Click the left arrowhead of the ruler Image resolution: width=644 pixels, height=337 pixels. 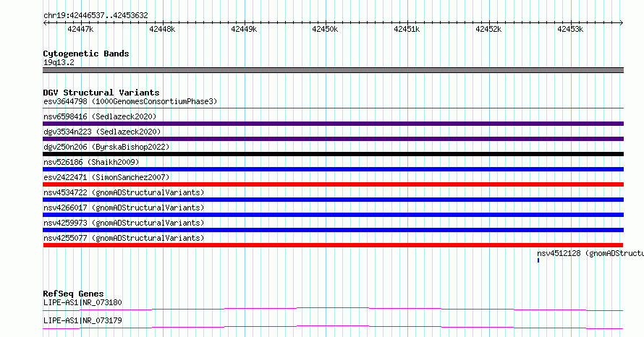point(45,23)
